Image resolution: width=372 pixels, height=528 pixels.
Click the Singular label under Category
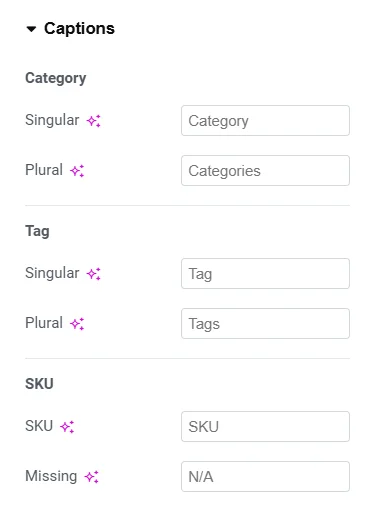point(52,120)
